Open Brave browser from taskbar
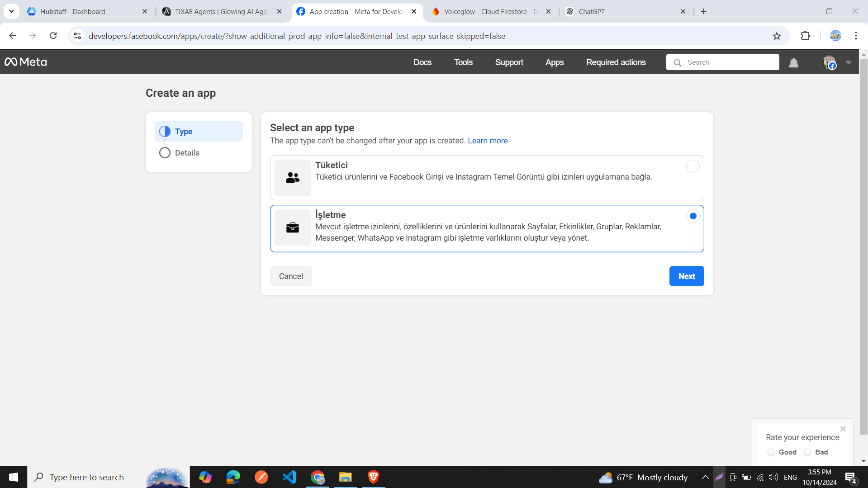 373,477
